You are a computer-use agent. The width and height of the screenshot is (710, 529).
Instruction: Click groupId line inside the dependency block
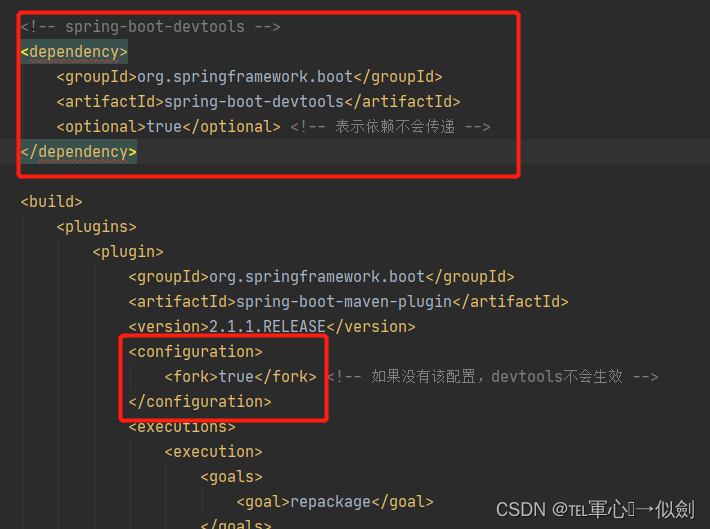click(x=249, y=77)
